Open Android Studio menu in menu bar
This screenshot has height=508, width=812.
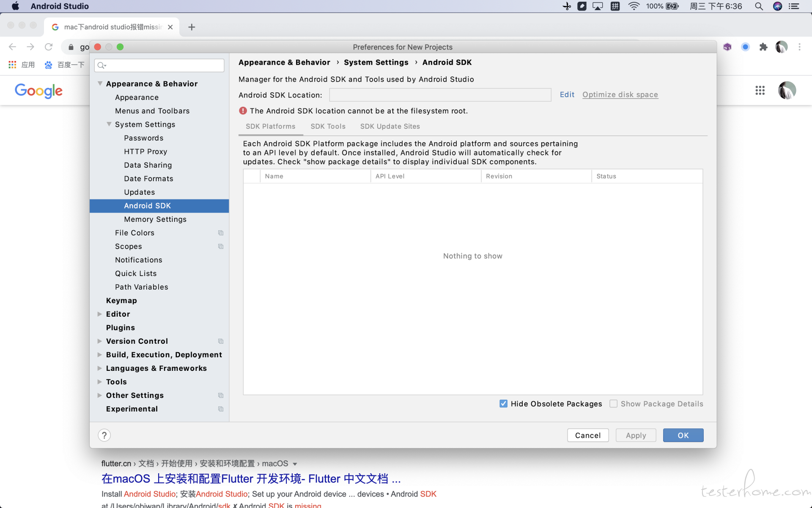tap(60, 6)
